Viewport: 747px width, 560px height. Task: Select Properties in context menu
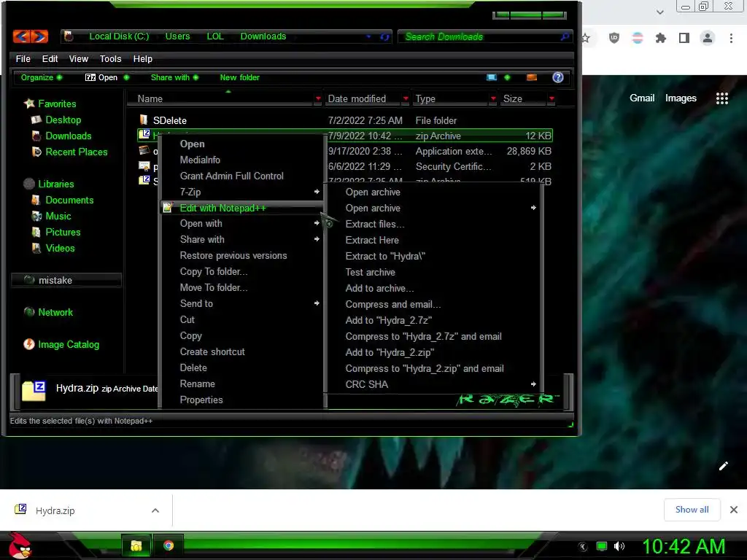[242, 400]
